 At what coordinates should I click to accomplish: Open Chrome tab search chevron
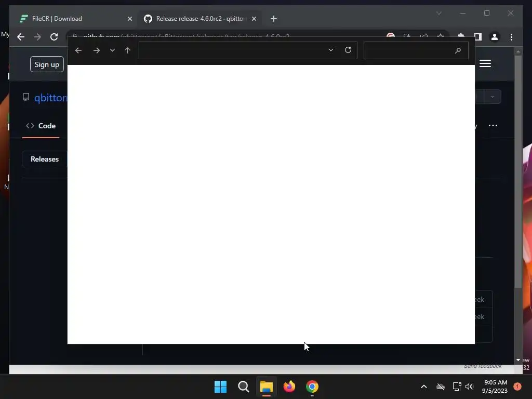[438, 13]
